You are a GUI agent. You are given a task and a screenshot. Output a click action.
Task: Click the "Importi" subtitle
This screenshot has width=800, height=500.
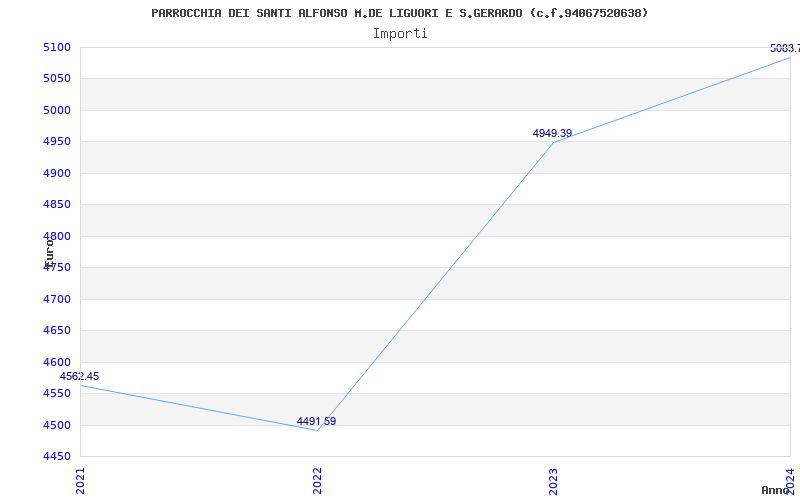tap(400, 33)
